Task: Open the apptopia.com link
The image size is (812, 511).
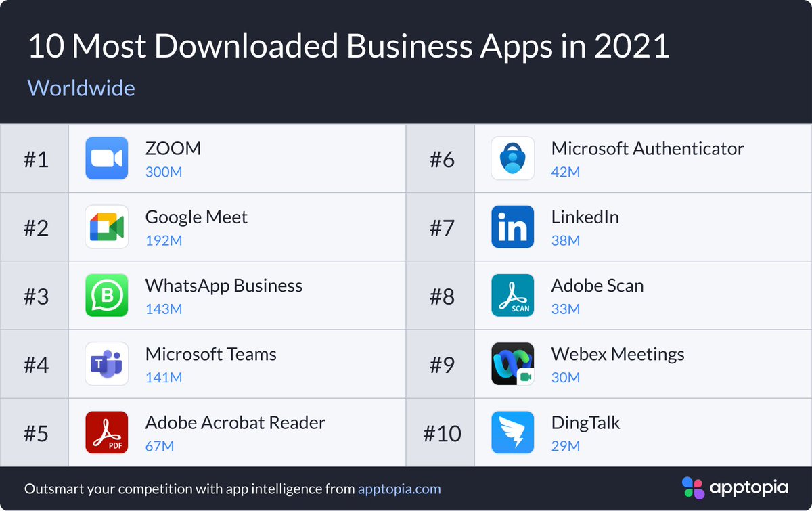Action: [x=399, y=489]
